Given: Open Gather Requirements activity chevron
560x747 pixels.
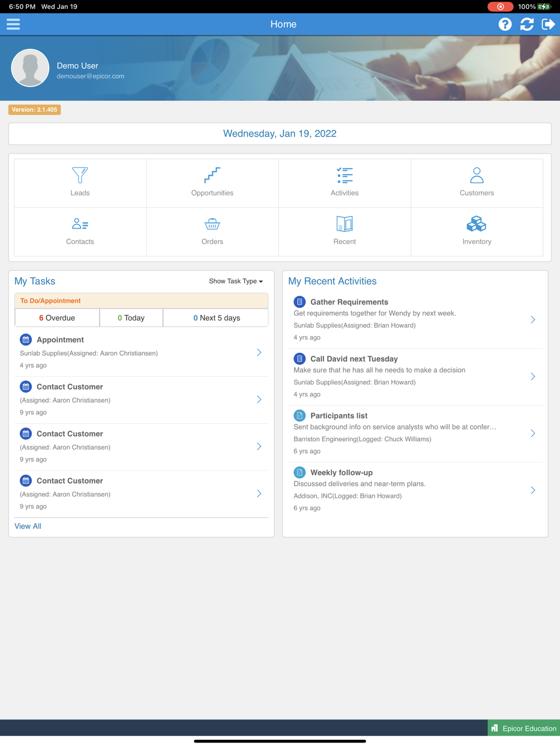Looking at the screenshot, I should pos(533,319).
